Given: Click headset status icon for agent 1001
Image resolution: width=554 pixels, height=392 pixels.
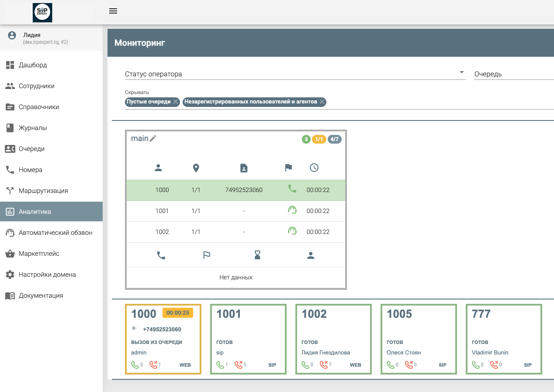Looking at the screenshot, I should pyautogui.click(x=292, y=210).
